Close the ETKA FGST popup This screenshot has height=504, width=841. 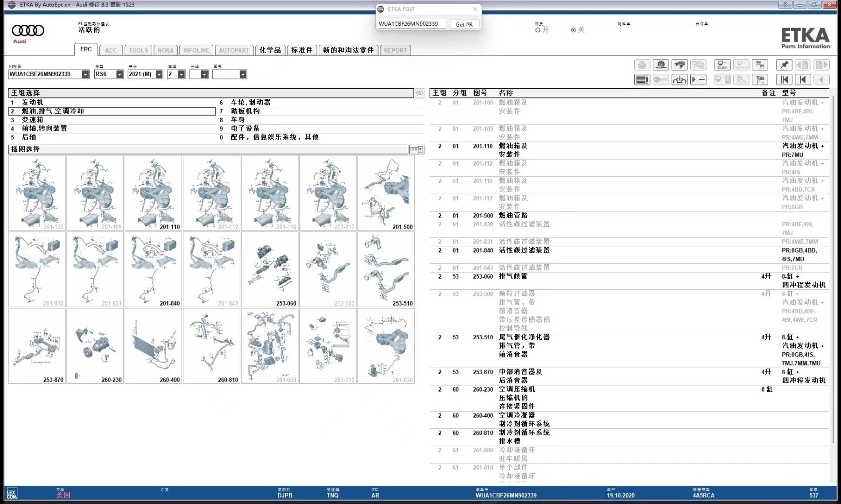475,9
